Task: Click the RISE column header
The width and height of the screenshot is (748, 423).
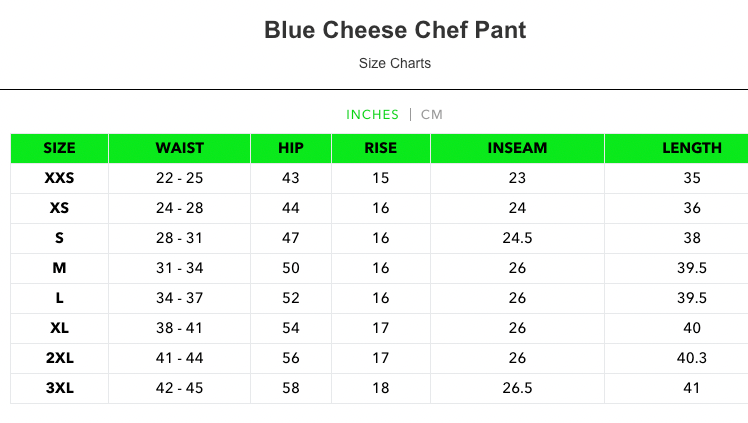Action: coord(381,148)
